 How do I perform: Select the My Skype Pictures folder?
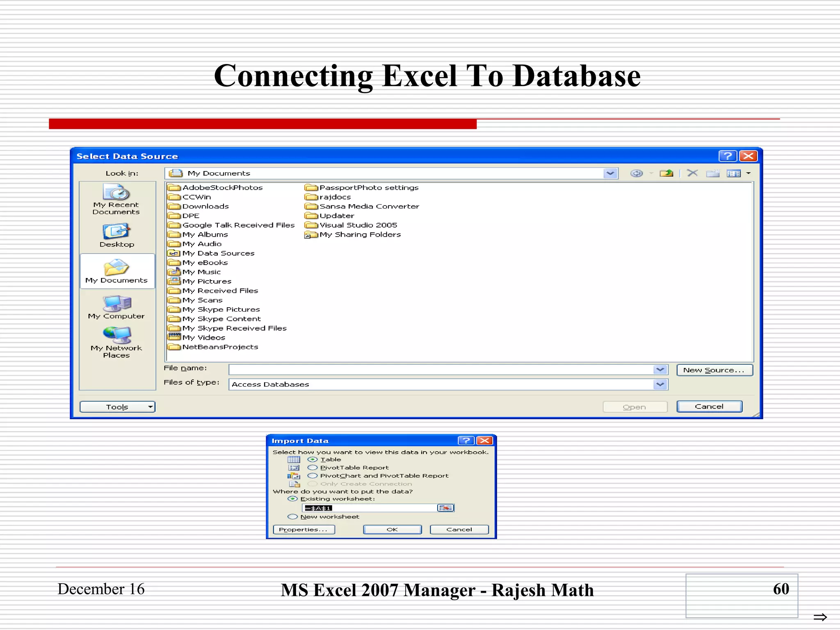tap(214, 310)
